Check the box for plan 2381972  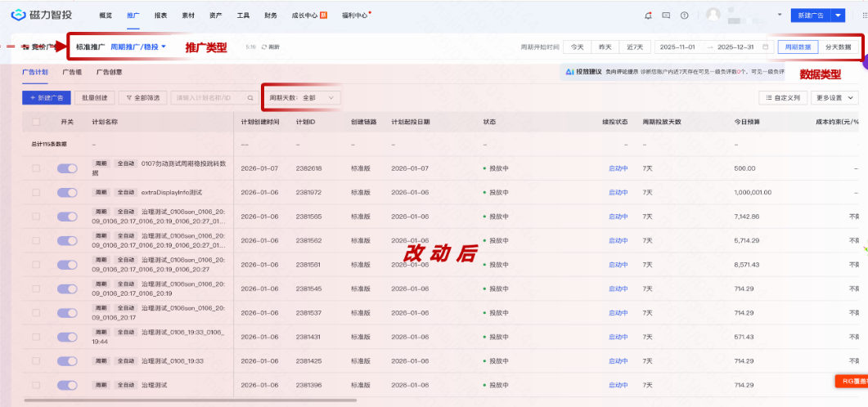(x=36, y=192)
